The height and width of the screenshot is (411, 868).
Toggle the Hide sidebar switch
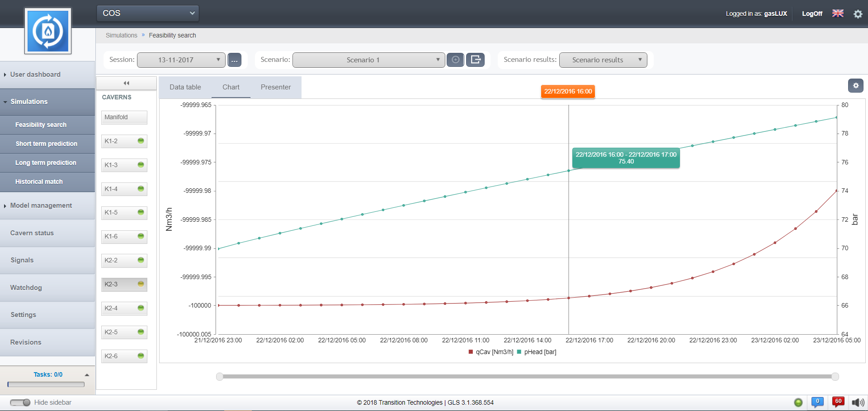20,402
